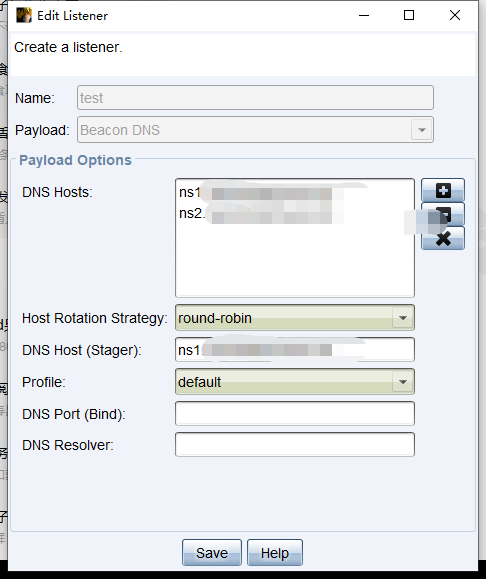Click the Name field containing test
This screenshot has width=486, height=579.
point(255,97)
